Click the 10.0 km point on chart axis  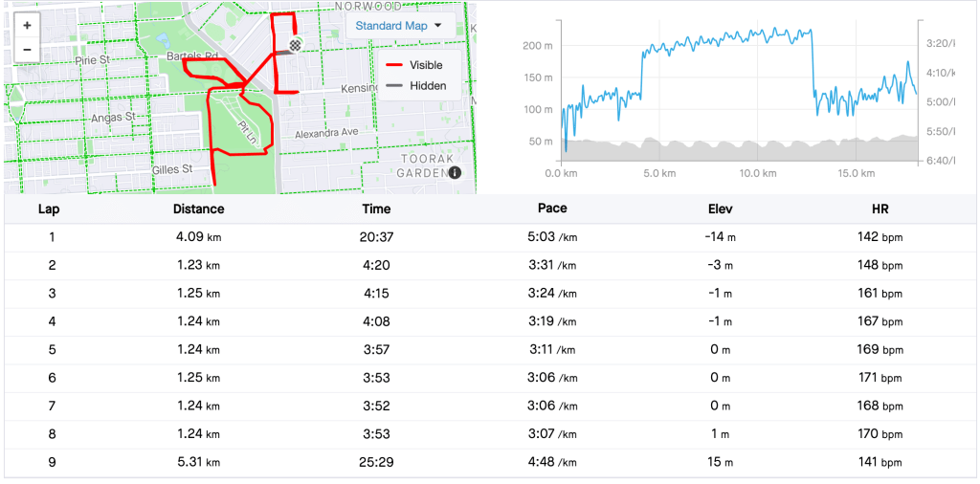757,173
